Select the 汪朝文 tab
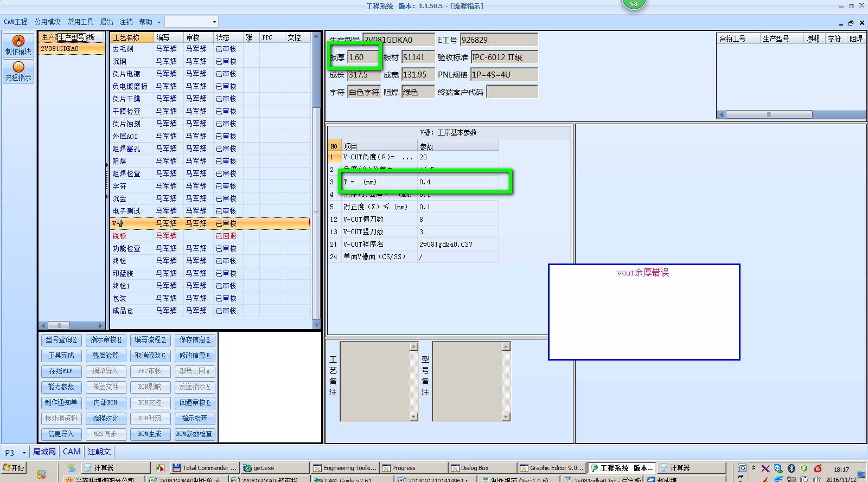 click(x=99, y=452)
